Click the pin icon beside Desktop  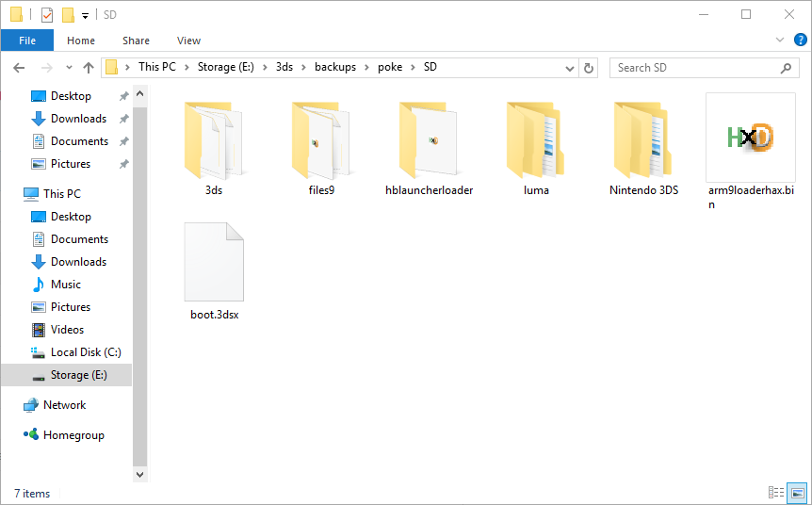(123, 96)
